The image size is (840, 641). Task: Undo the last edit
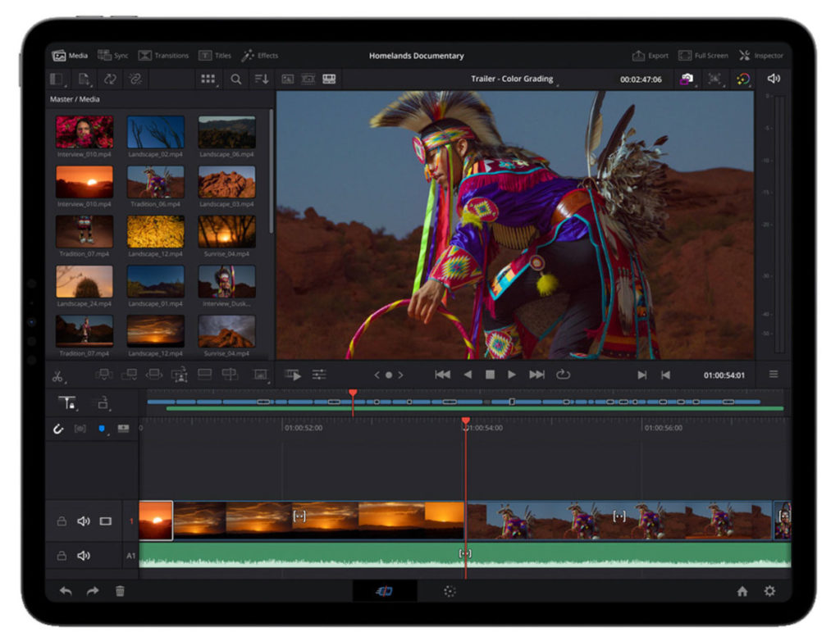click(66, 590)
